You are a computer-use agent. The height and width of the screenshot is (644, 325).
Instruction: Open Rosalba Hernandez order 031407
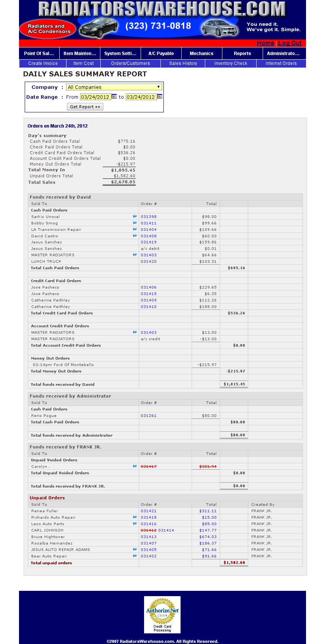pos(149,543)
